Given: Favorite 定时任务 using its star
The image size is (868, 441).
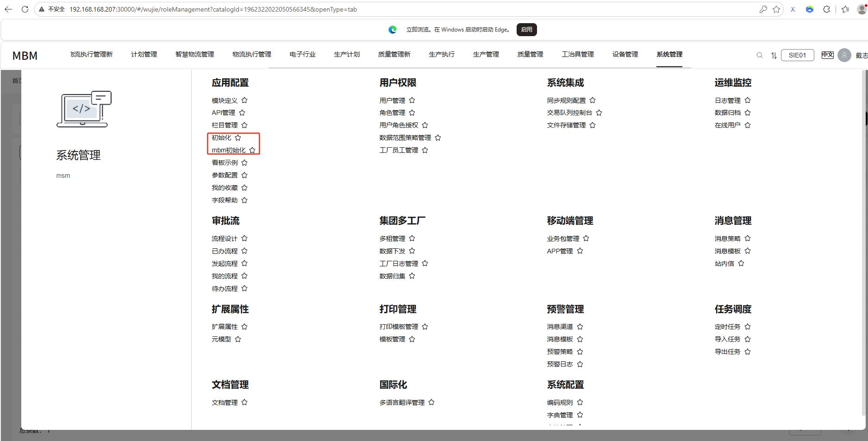Looking at the screenshot, I should 748,327.
